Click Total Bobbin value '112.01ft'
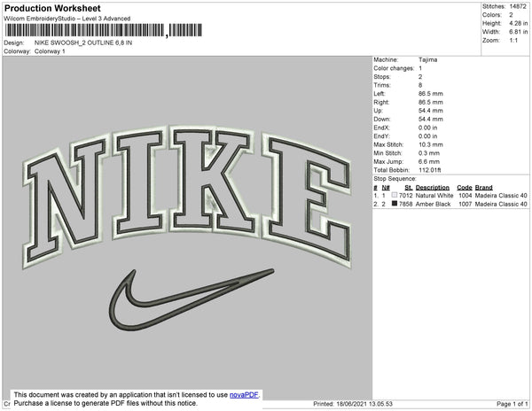532x411 pixels. (429, 170)
